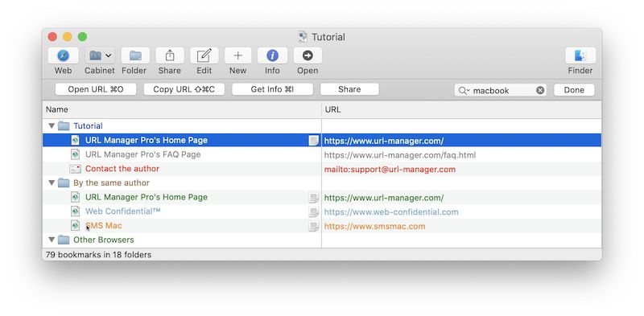Open the Cabinet dropdown in the toolbar

(x=100, y=55)
